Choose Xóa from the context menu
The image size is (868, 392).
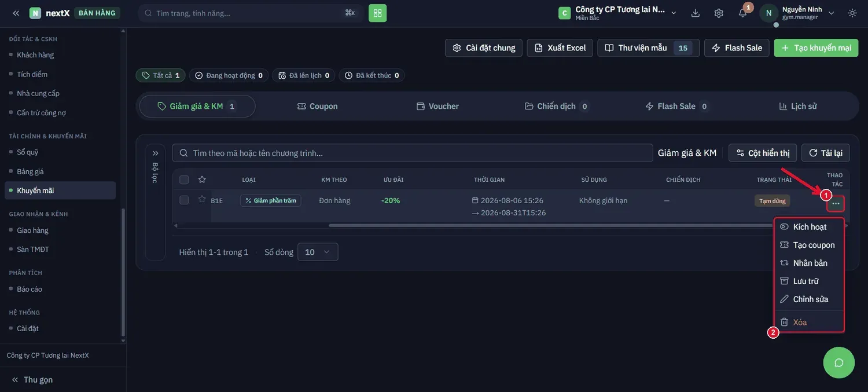click(x=809, y=322)
